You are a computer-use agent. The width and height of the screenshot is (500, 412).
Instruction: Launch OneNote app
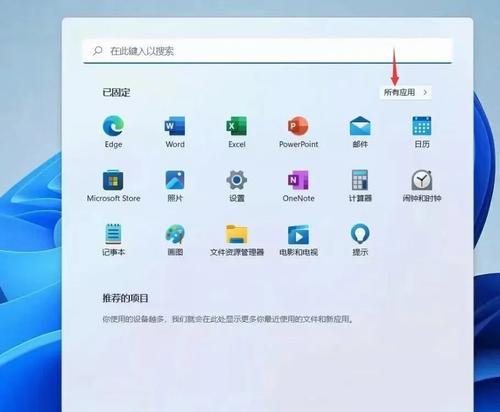click(x=298, y=185)
